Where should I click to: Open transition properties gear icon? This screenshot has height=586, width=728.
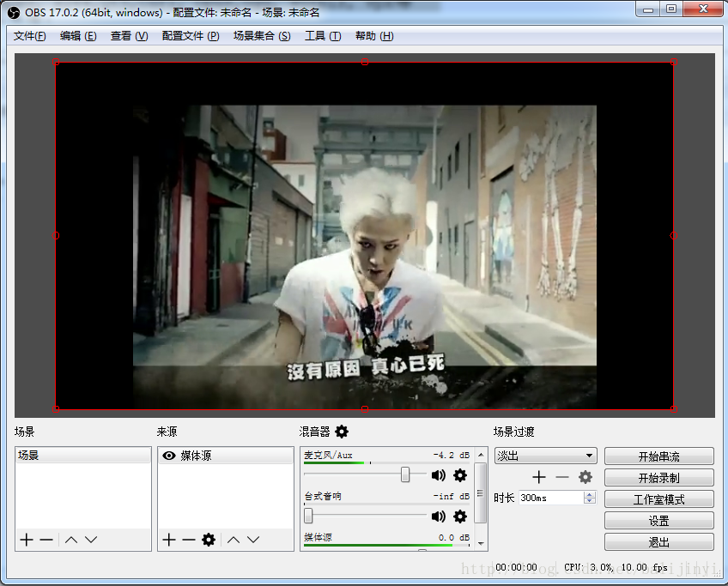585,477
